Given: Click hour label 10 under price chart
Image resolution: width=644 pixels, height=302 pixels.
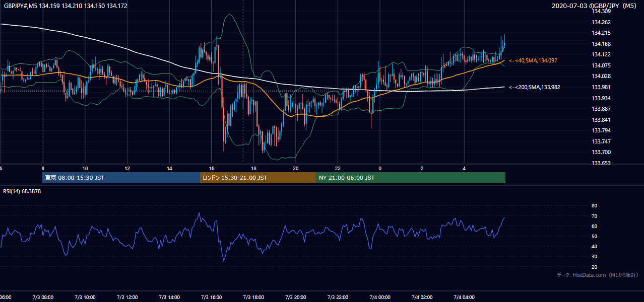Looking at the screenshot, I should point(85,168).
